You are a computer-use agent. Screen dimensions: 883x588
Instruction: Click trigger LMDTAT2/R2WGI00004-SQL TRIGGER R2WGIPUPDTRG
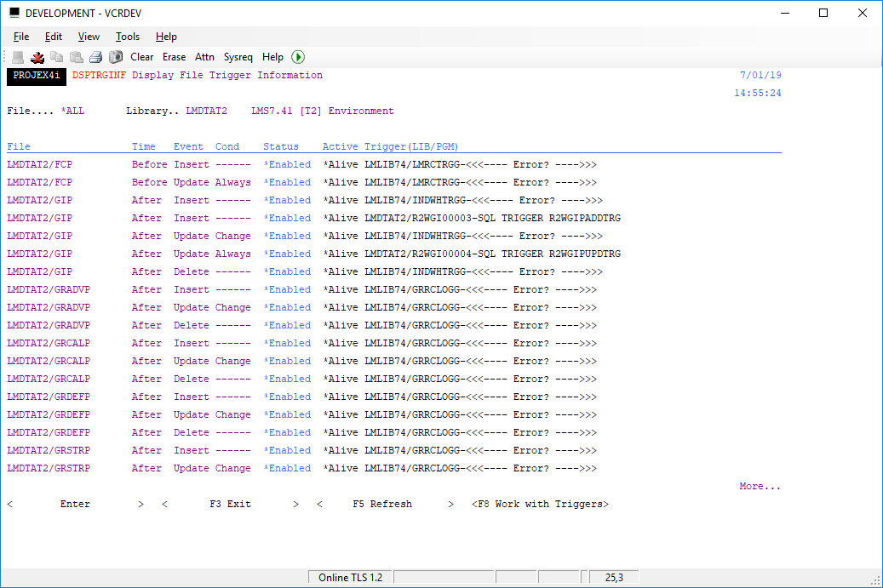tap(493, 254)
